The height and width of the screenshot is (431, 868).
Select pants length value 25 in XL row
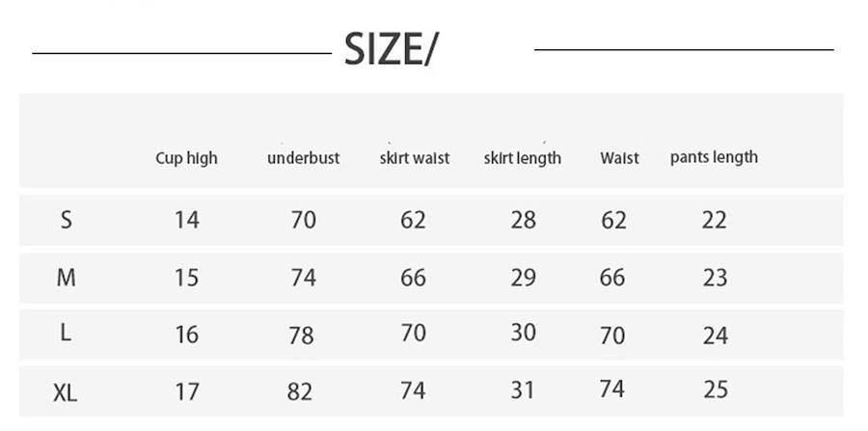[715, 390]
